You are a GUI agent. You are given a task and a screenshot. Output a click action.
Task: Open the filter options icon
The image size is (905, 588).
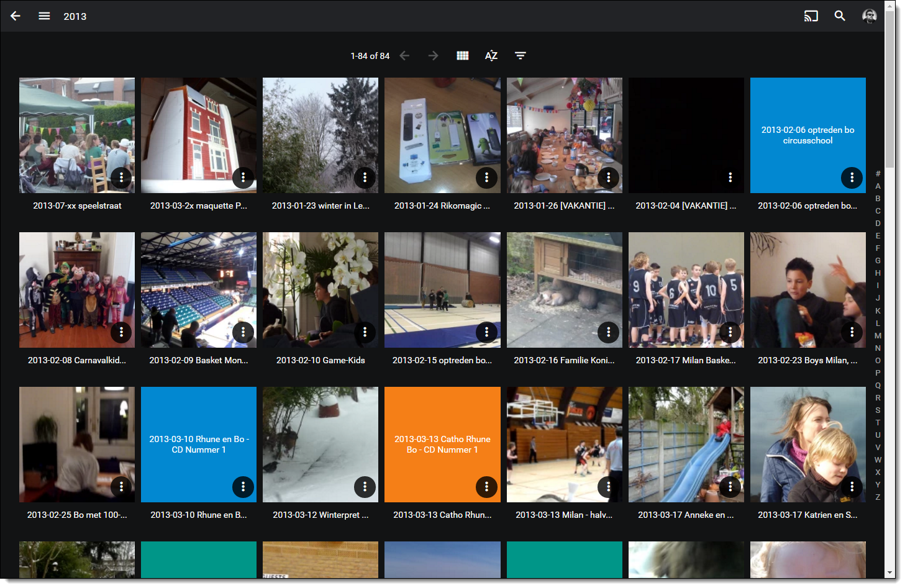[520, 56]
